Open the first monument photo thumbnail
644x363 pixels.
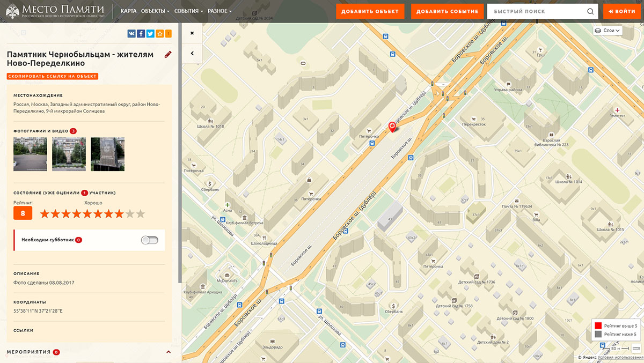(30, 154)
